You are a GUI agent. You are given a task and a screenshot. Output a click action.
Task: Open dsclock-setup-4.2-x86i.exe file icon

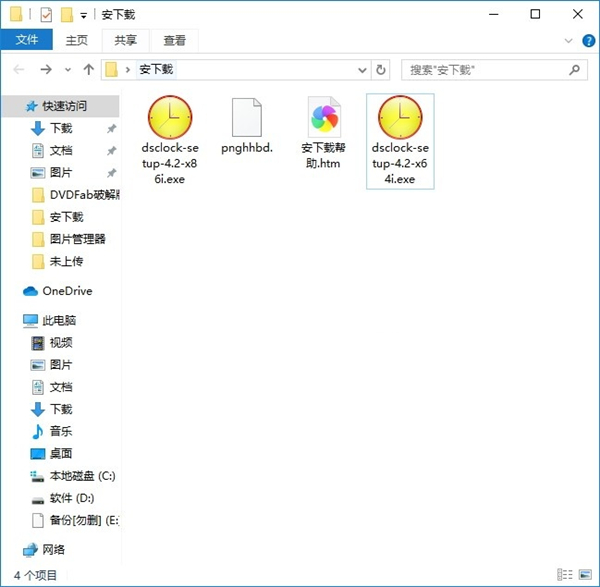169,118
